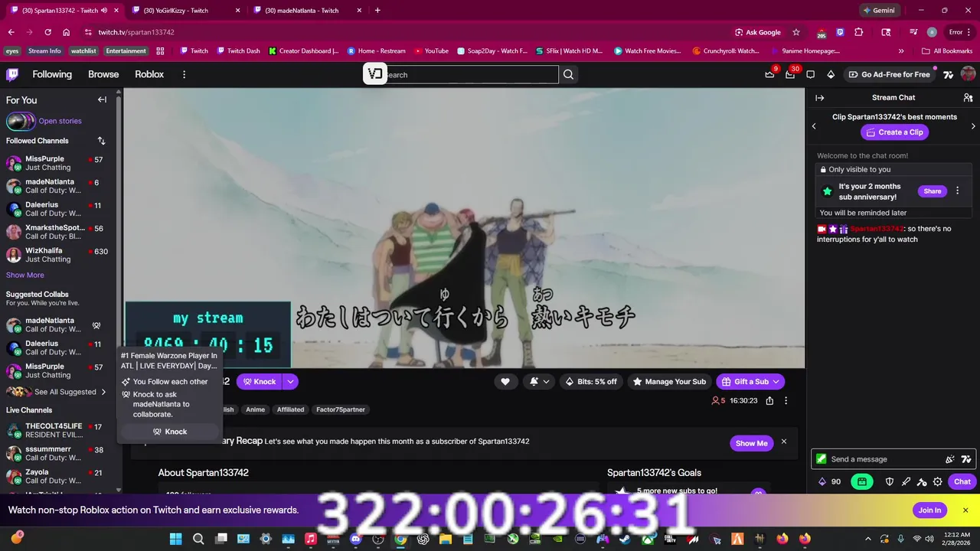Toggle the heart follow button
Viewport: 980px width, 551px height.
pyautogui.click(x=505, y=381)
